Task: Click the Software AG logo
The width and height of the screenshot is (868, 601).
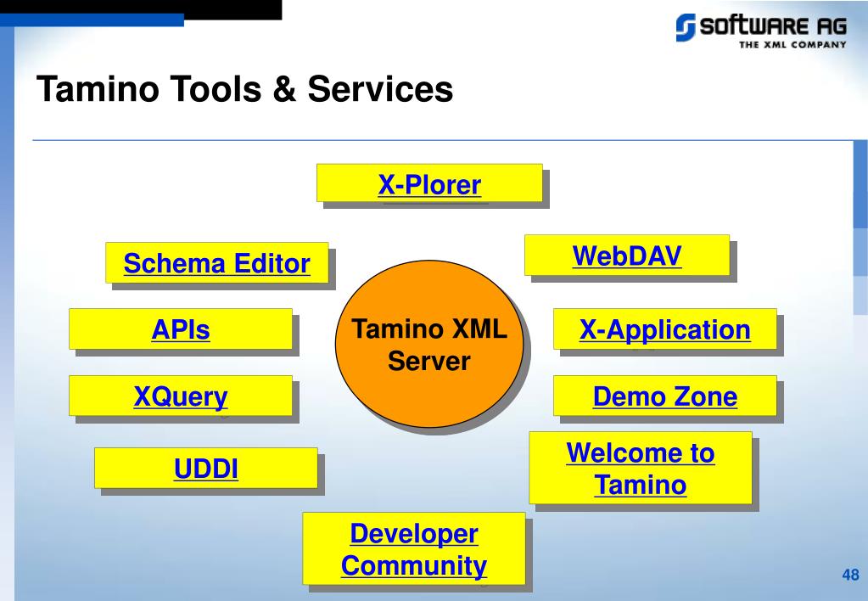Action: (x=761, y=31)
